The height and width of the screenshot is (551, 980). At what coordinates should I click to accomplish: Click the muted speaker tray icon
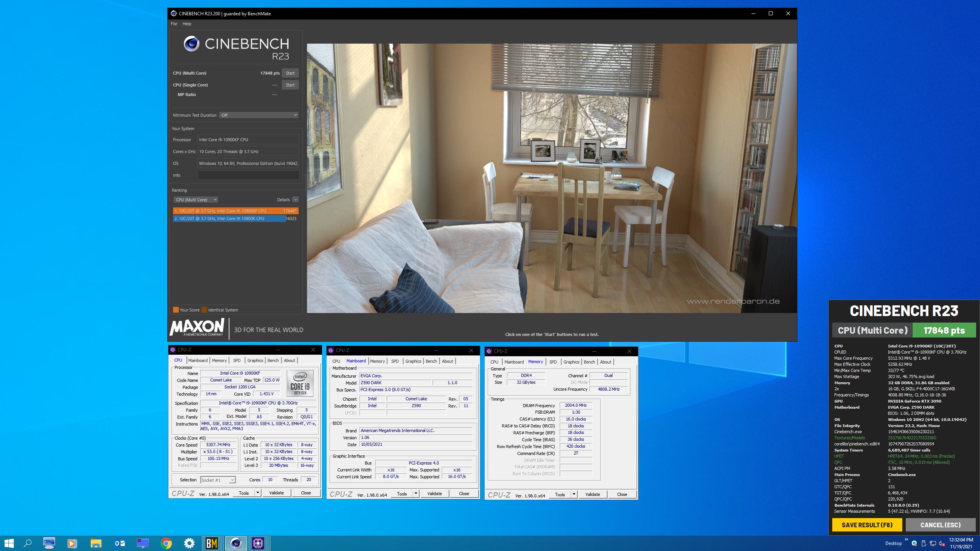(941, 543)
